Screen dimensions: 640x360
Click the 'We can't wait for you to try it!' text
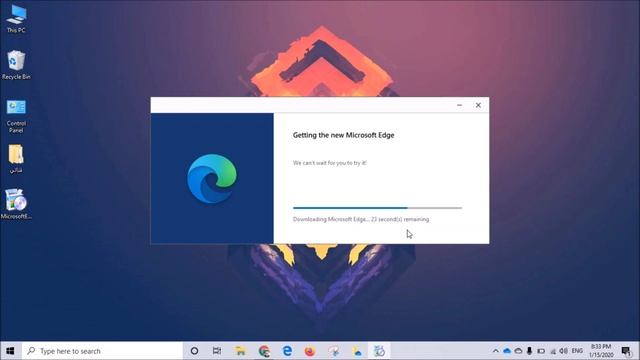[330, 163]
